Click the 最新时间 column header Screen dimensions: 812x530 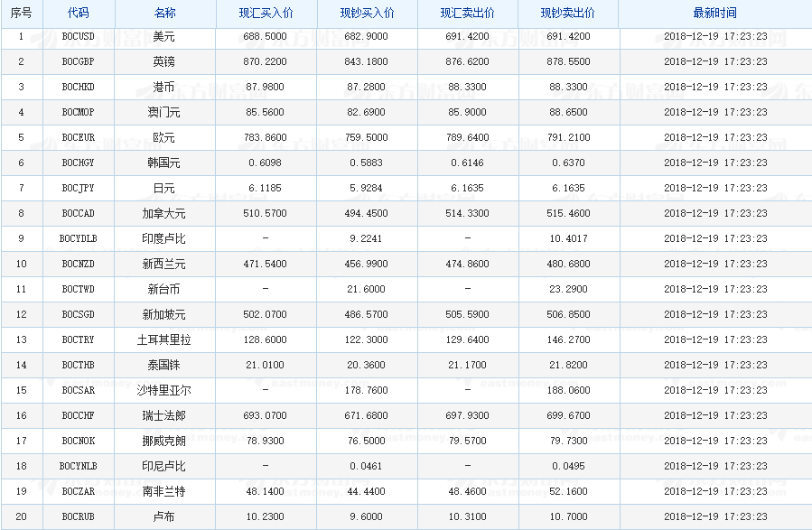tap(714, 13)
